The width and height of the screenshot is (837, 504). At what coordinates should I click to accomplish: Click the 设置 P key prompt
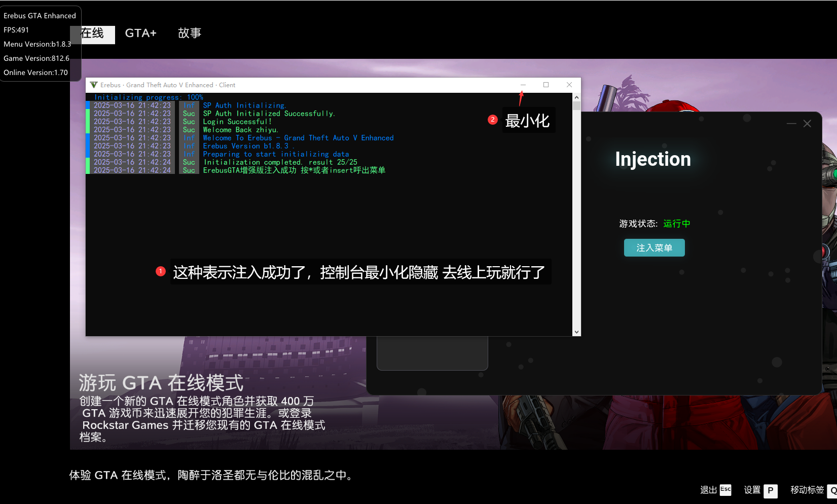760,490
